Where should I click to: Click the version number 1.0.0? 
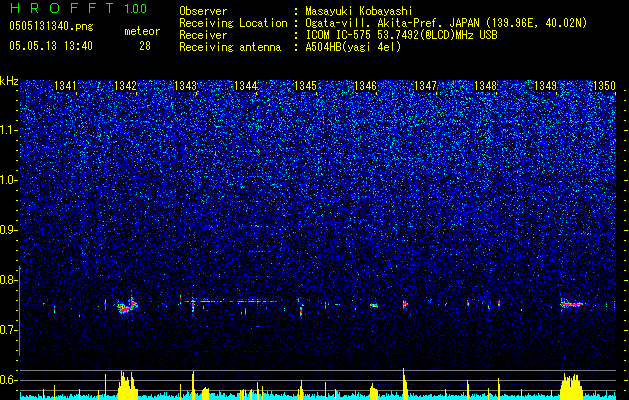(135, 8)
